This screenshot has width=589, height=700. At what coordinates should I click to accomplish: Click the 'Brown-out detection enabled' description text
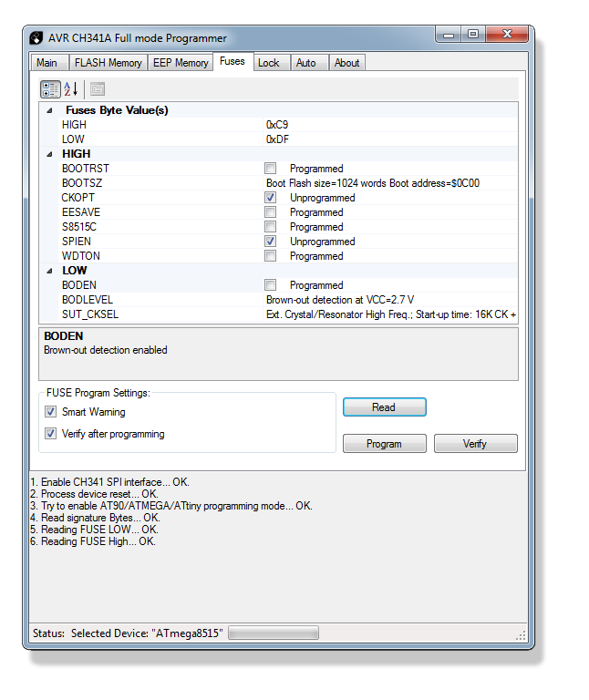[x=106, y=350]
